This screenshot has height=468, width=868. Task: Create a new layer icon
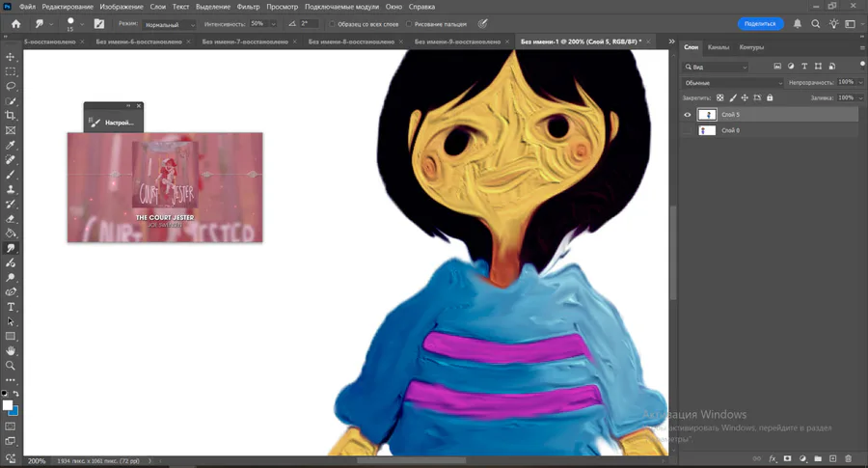[832, 458]
